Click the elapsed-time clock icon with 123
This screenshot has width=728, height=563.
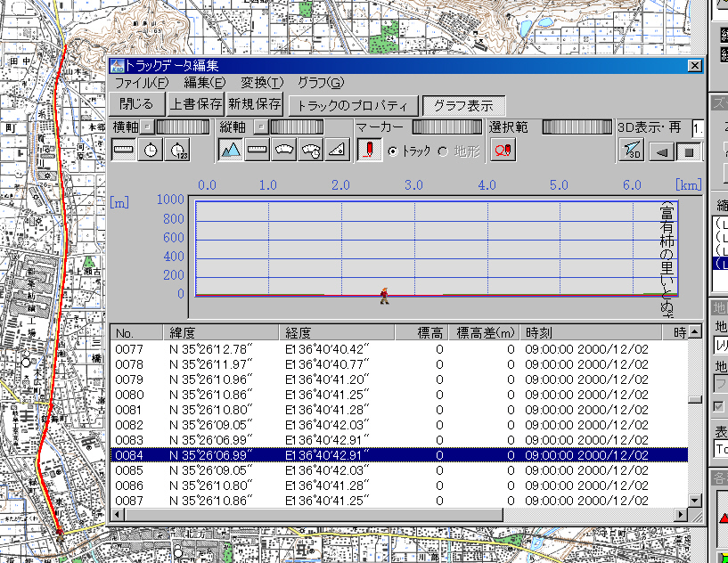coord(178,151)
